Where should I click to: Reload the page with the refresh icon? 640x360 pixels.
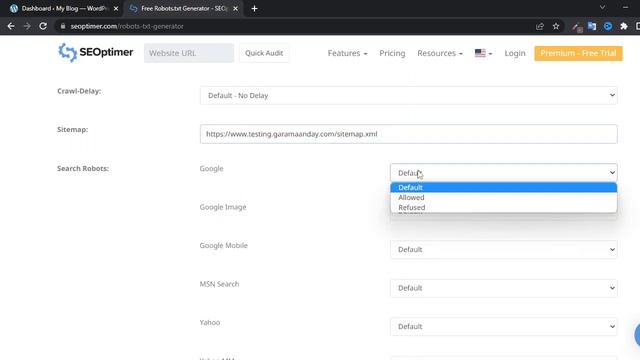tap(43, 26)
